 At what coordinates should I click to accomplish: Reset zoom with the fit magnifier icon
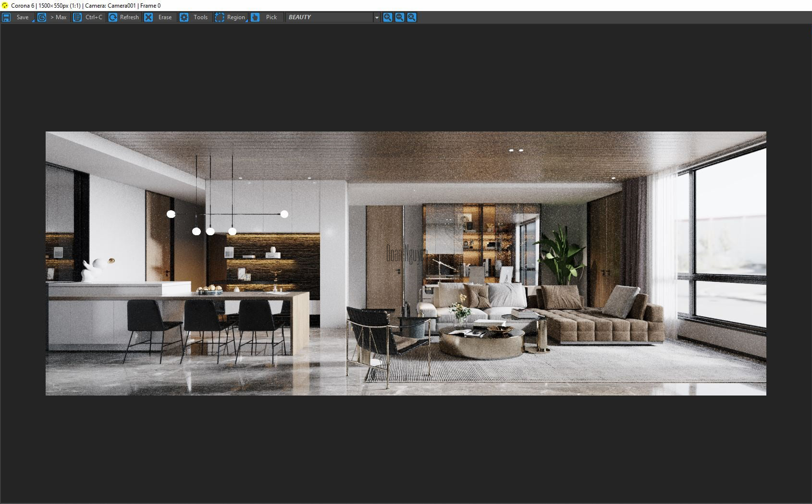point(412,17)
